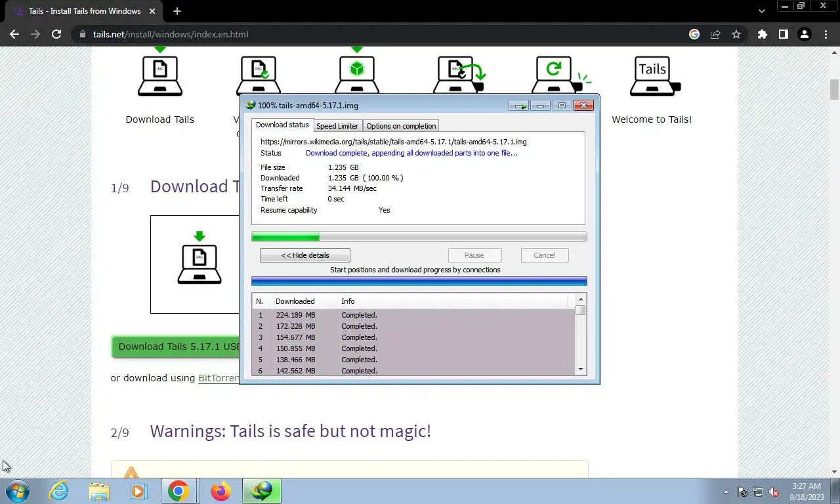Click the Google icon in address bar

click(x=694, y=34)
